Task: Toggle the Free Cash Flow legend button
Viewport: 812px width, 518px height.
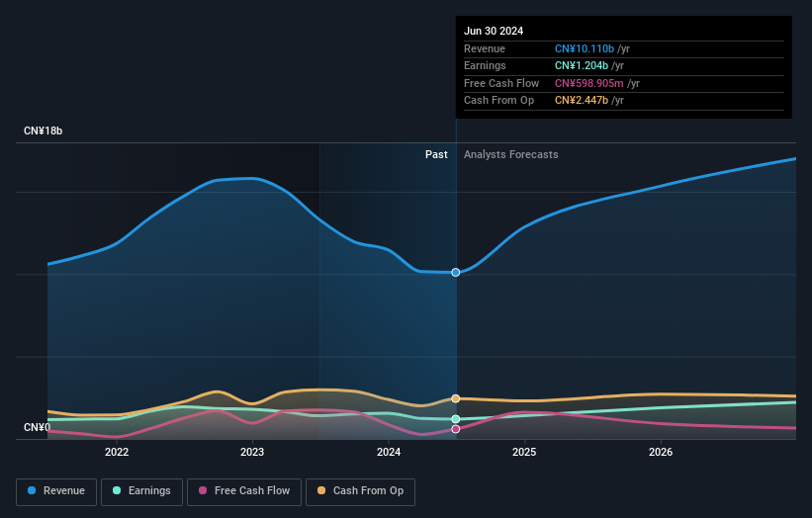Action: tap(244, 491)
